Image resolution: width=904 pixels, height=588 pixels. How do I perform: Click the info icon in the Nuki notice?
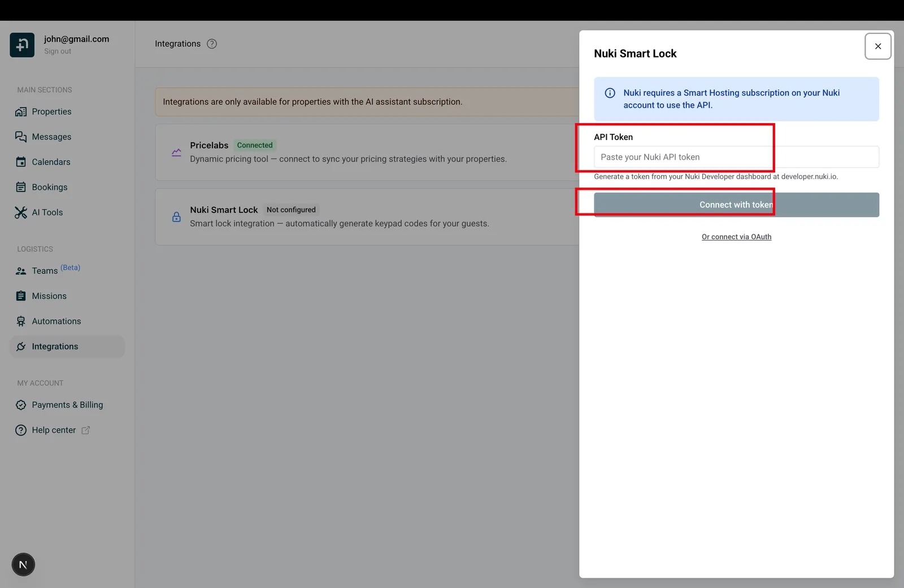click(610, 93)
